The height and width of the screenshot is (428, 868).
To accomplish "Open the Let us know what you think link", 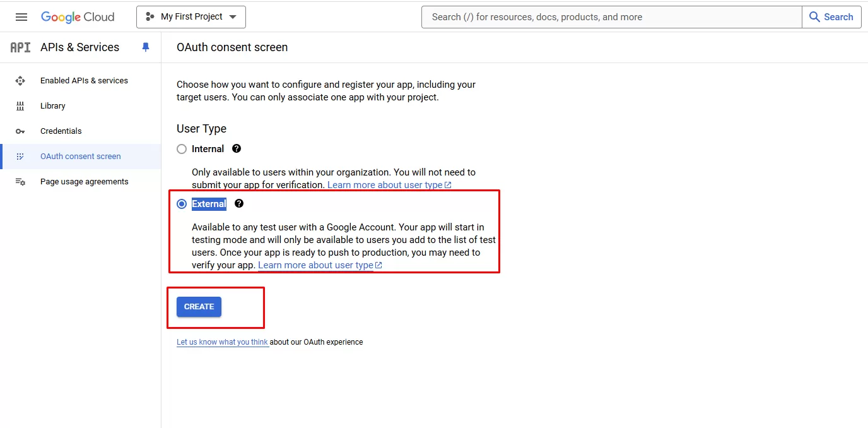I will 222,342.
